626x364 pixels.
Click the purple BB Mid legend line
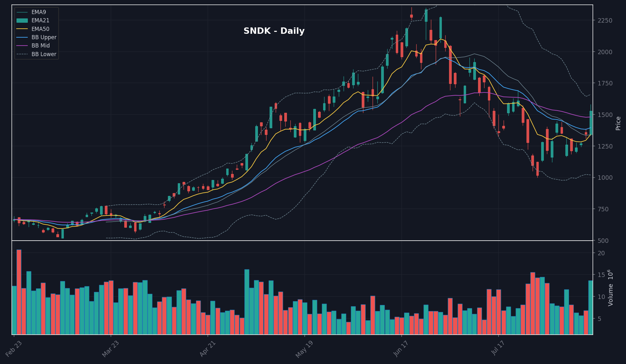point(22,46)
